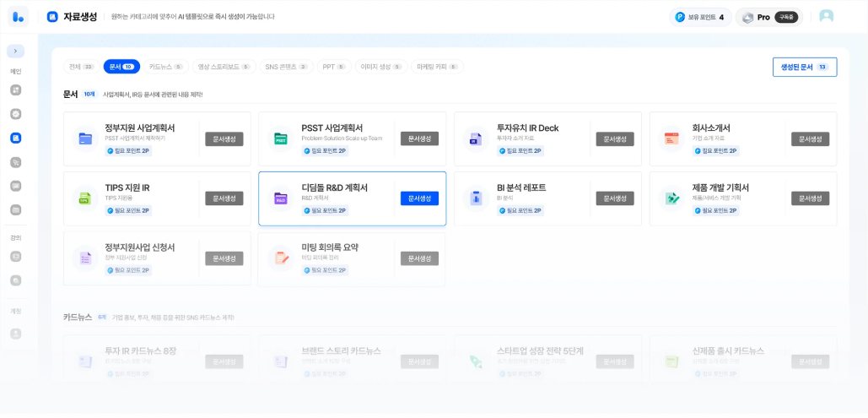Click the 스타트업 성장 전략 5단계 title
This screenshot has height=418, width=868.
pos(540,351)
